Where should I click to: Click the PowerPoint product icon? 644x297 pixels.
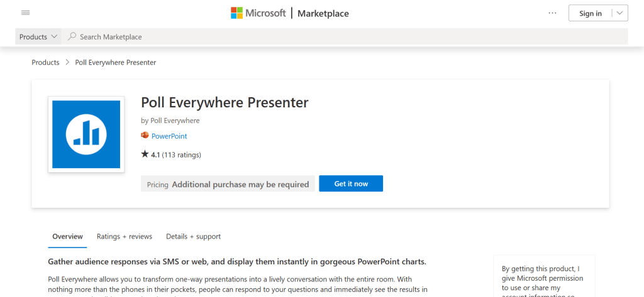tap(145, 136)
